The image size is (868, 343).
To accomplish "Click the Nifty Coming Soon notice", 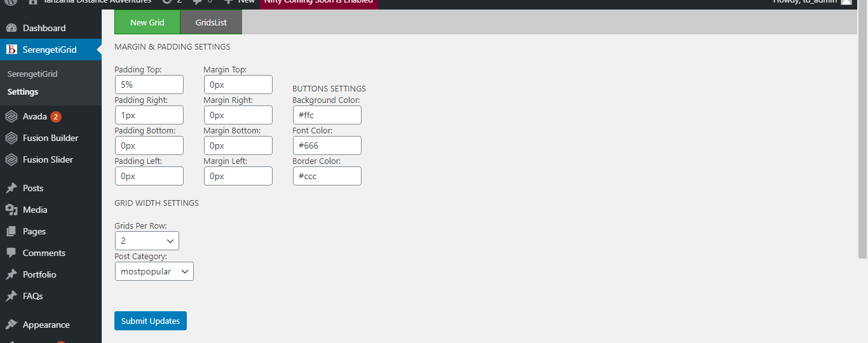I will coord(319,3).
